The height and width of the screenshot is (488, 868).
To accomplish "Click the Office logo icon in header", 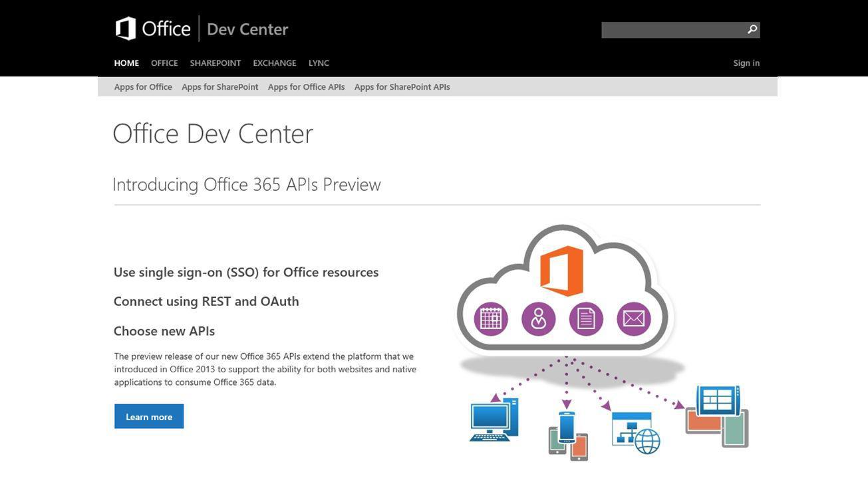I will 126,29.
